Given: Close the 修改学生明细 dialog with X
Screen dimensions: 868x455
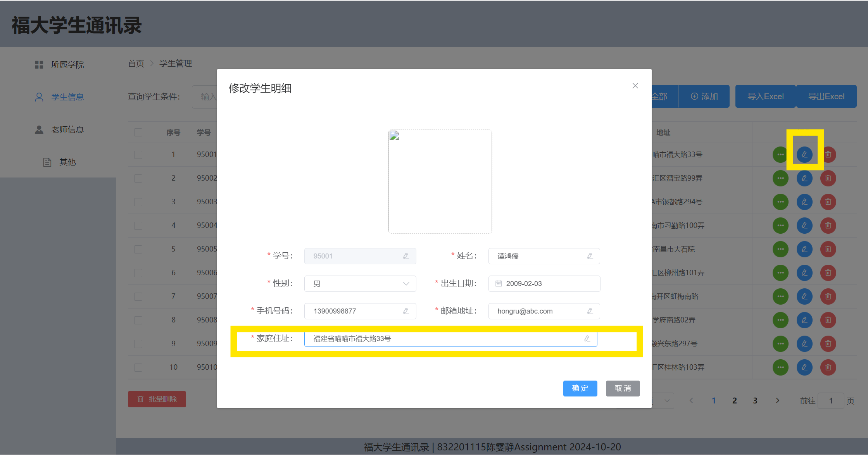Looking at the screenshot, I should (635, 86).
